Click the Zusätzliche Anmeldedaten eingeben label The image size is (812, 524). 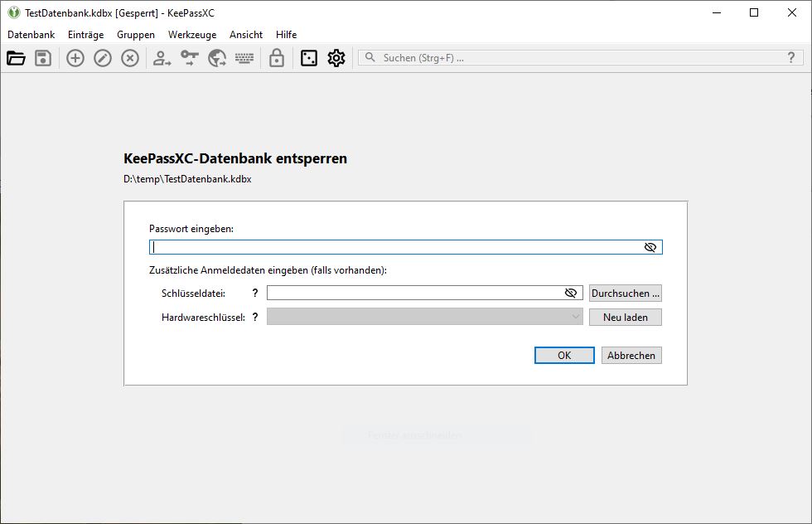coord(268,270)
